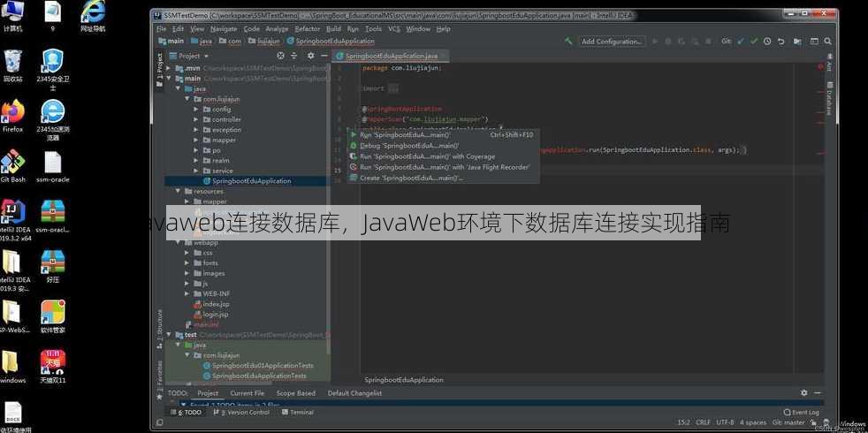This screenshot has height=433, width=868.
Task: Click the 6: TODO tool window button
Action: (186, 413)
